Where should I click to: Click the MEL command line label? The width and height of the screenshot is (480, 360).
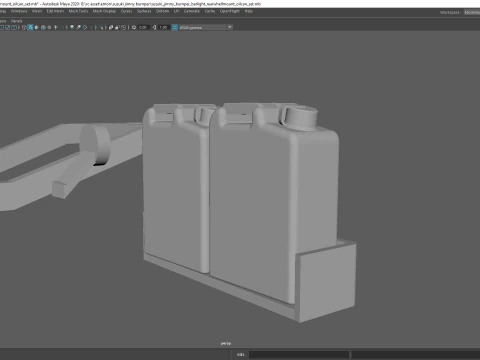click(241, 354)
